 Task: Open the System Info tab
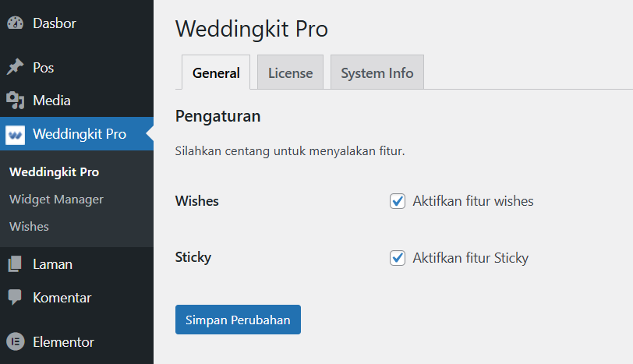377,72
